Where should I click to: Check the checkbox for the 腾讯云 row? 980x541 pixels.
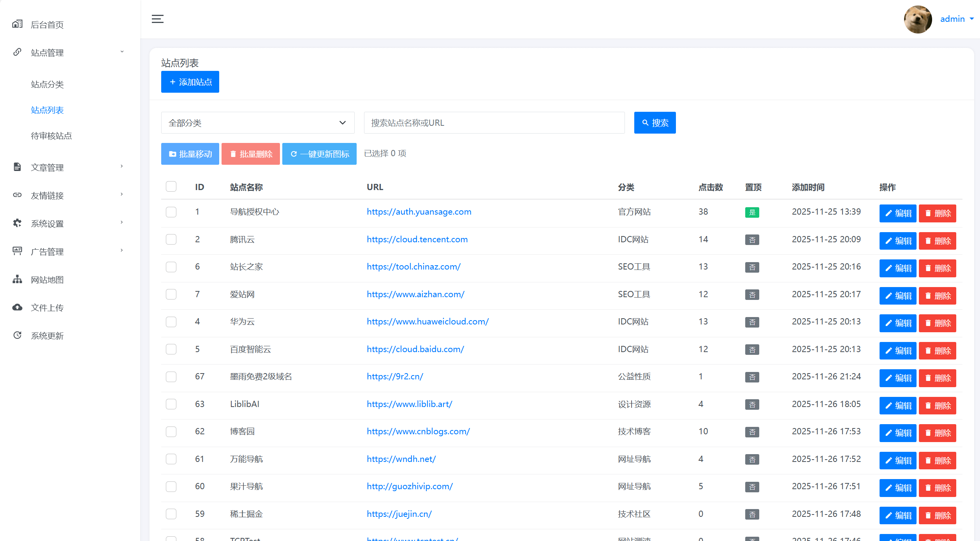point(171,240)
